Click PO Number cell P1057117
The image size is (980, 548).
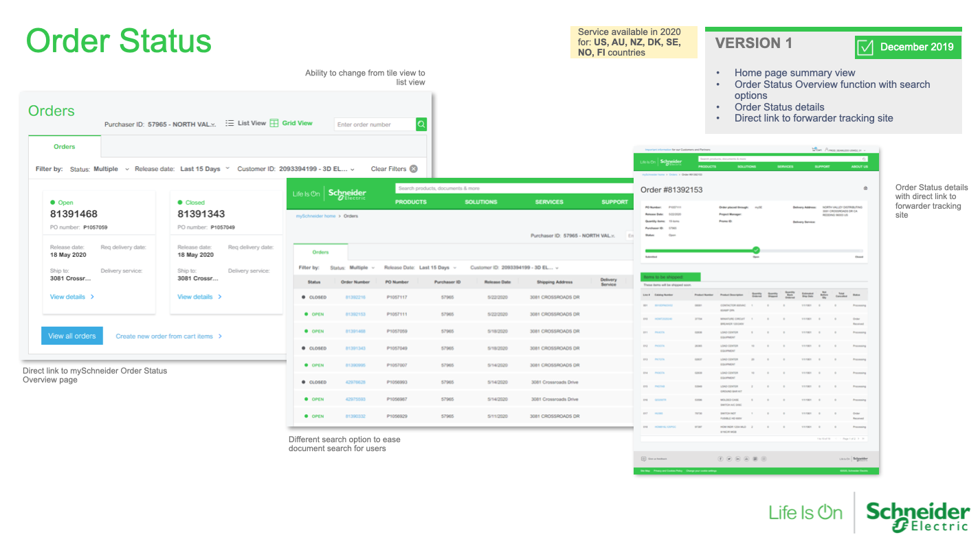tap(397, 297)
